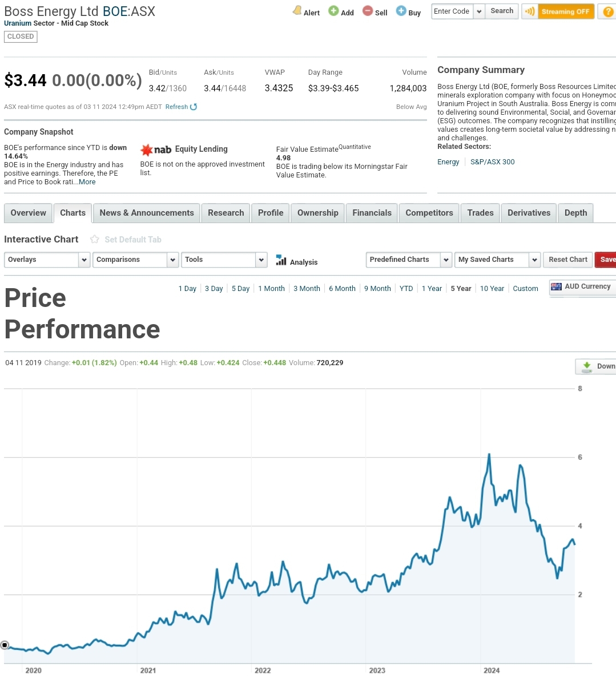Open the Depth tab
Image resolution: width=616 pixels, height=679 pixels.
(x=575, y=213)
